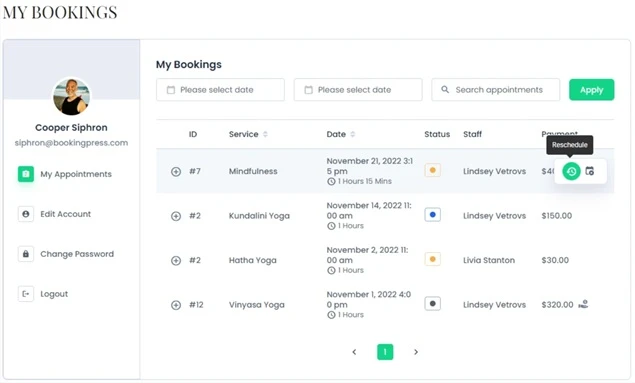Click the magnifier icon in search field
Screen dimensions: 635x383
[x=445, y=89]
